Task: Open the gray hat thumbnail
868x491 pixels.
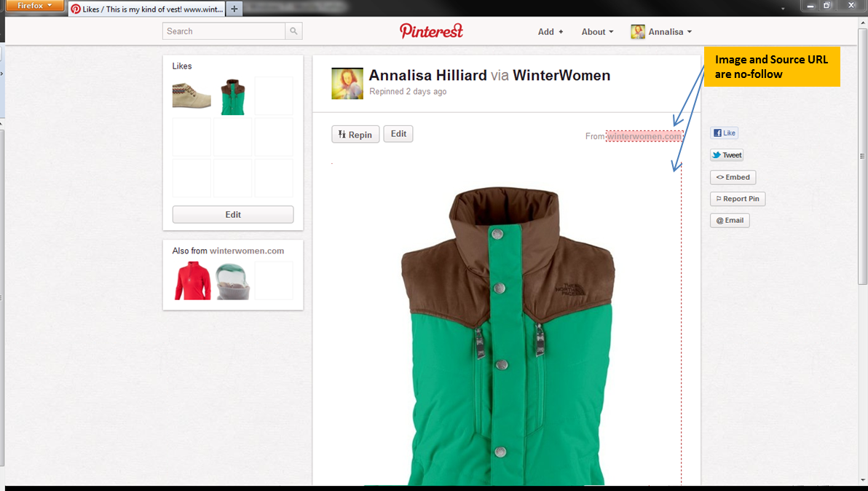Action: point(232,281)
